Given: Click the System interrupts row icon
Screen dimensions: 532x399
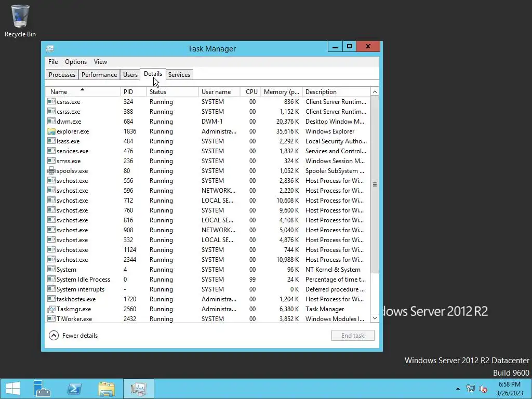Looking at the screenshot, I should [51, 289].
